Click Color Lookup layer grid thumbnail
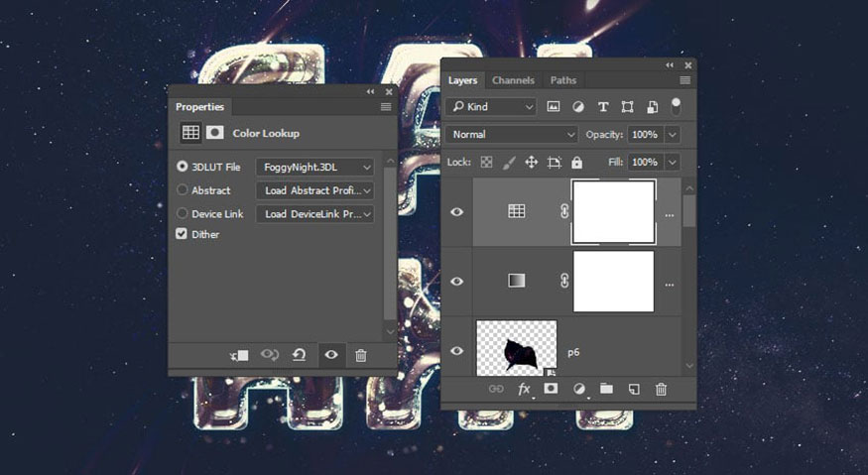 (517, 211)
